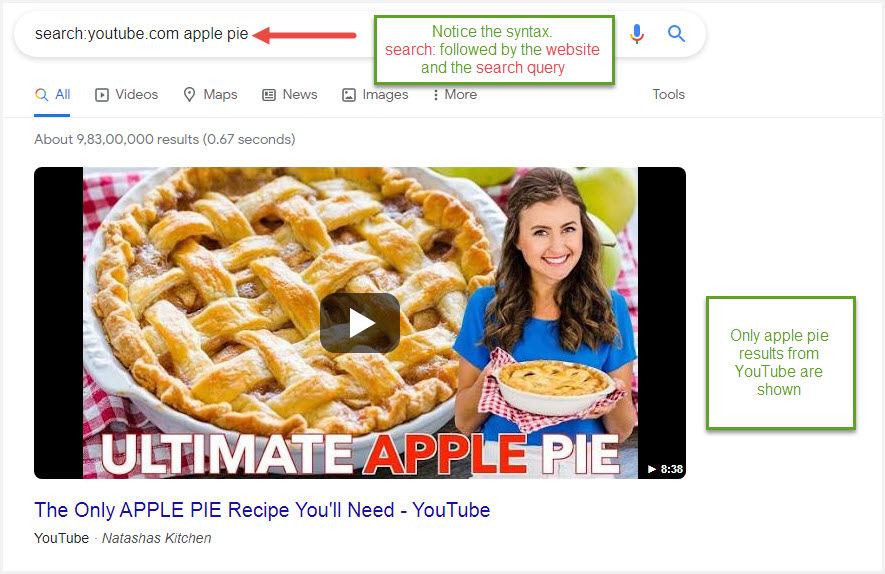Click the 'Only apple pie results' annotation box
The image size is (885, 574).
780,362
